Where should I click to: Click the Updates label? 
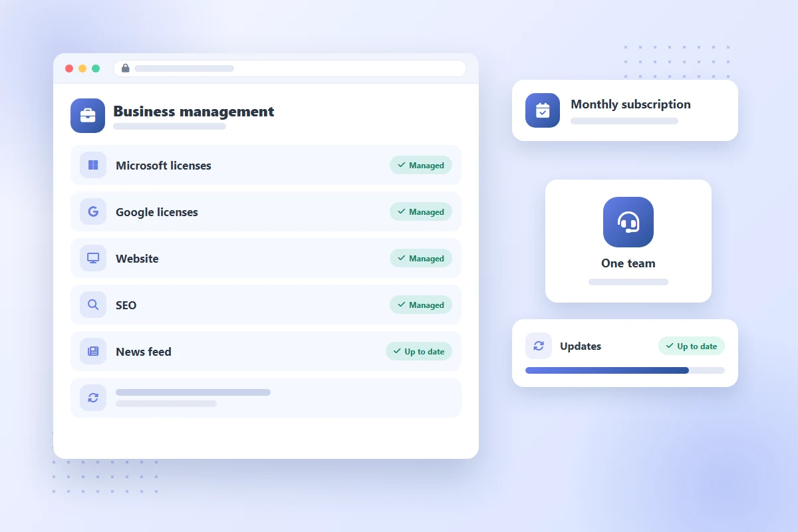[581, 346]
